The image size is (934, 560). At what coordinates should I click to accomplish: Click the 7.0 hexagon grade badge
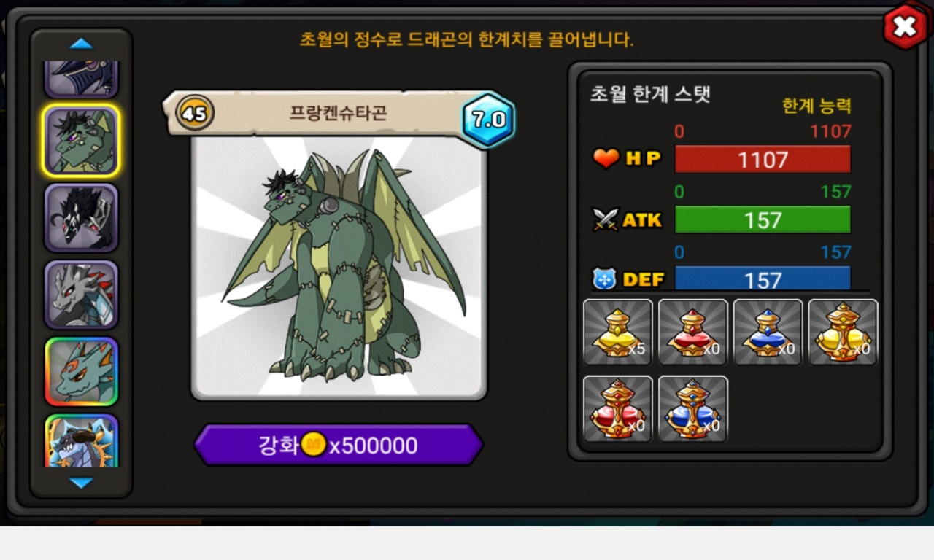[489, 120]
